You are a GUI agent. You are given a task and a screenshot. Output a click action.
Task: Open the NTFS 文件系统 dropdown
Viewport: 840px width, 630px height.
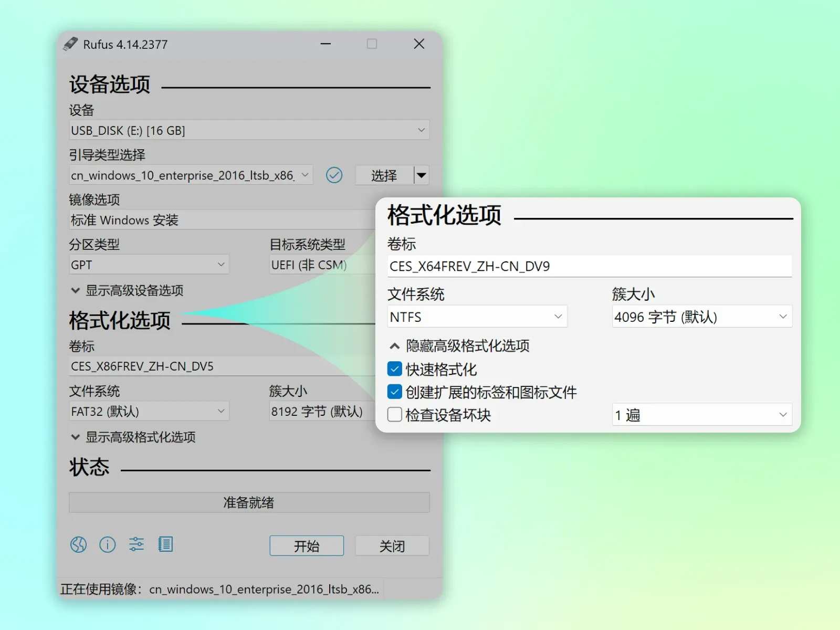click(477, 317)
